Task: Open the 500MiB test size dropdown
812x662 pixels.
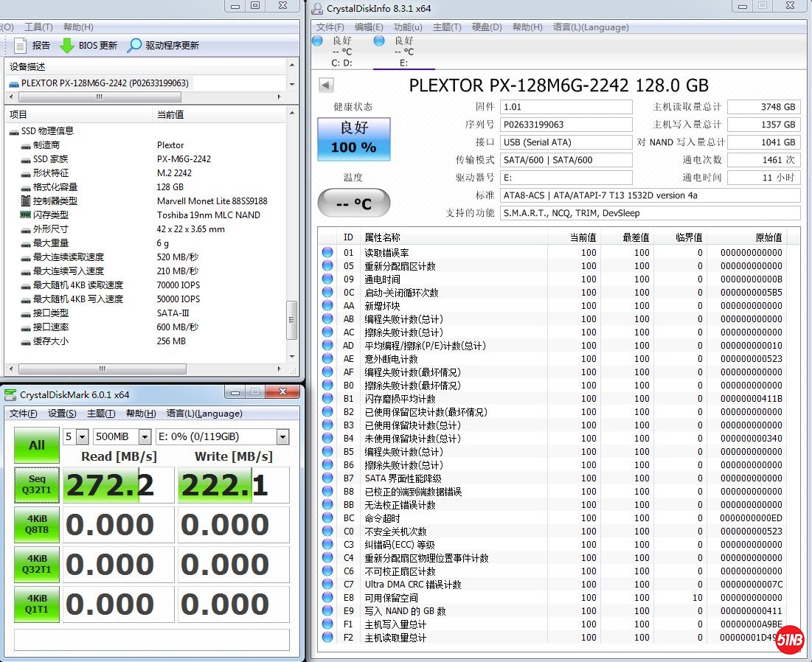Action: point(145,437)
